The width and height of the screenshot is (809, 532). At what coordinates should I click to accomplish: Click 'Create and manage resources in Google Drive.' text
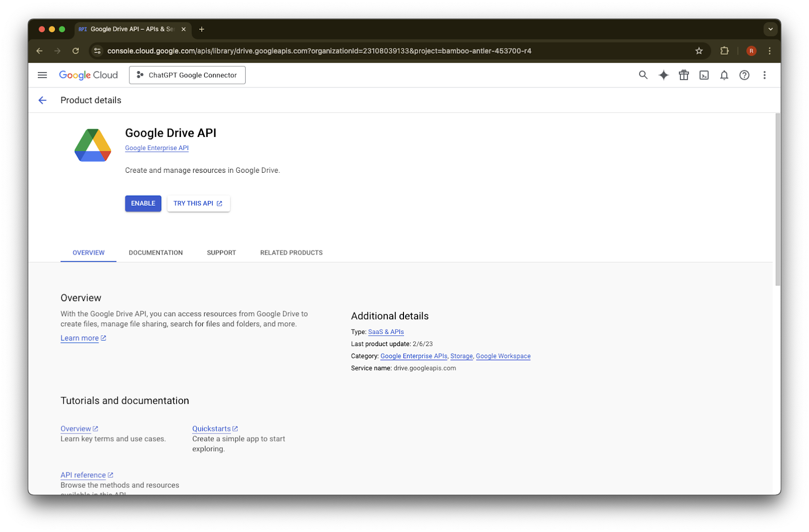tap(202, 170)
